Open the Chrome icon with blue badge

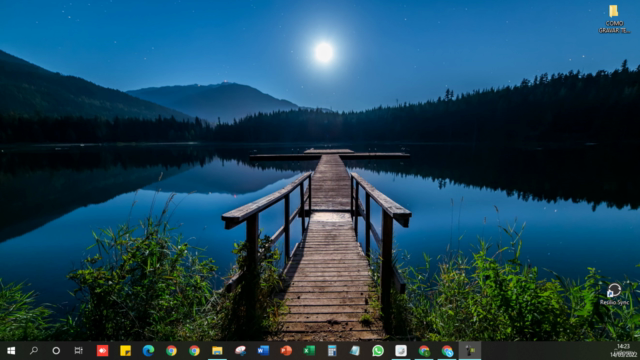click(x=447, y=351)
